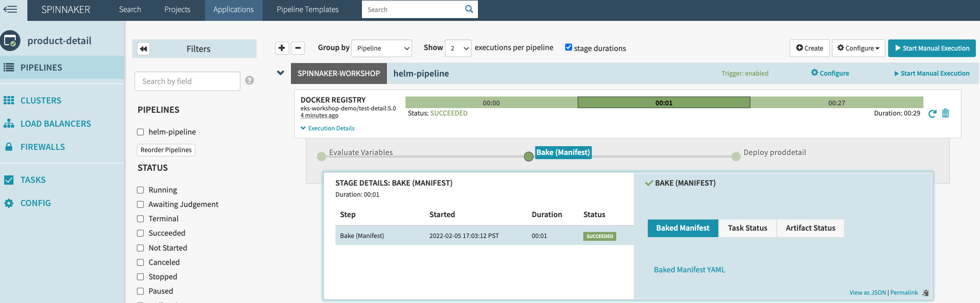This screenshot has width=980, height=303.
Task: Delete the execution with the trash icon
Action: click(946, 113)
